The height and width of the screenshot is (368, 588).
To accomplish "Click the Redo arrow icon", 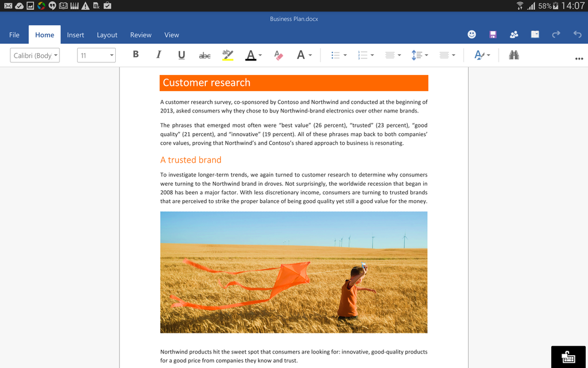I will coord(556,35).
